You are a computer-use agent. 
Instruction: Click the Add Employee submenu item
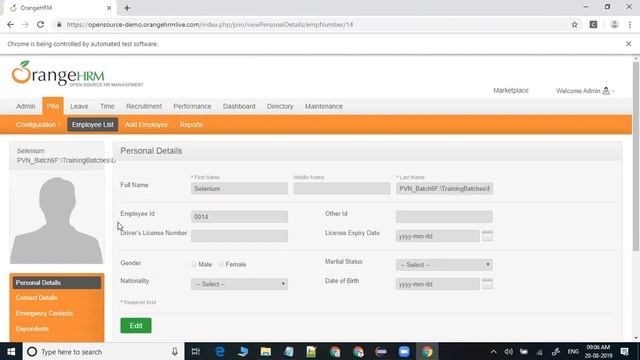pyautogui.click(x=147, y=124)
